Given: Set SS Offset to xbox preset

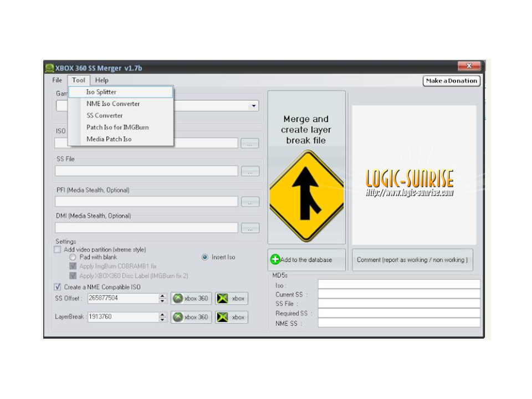Looking at the screenshot, I should tap(232, 299).
